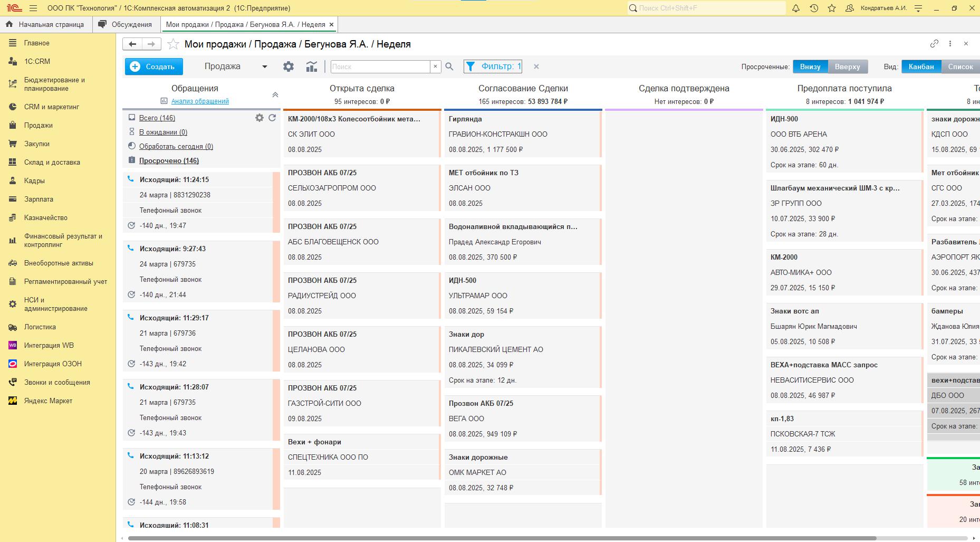Switch view to Список
The width and height of the screenshot is (980, 542).
[960, 66]
